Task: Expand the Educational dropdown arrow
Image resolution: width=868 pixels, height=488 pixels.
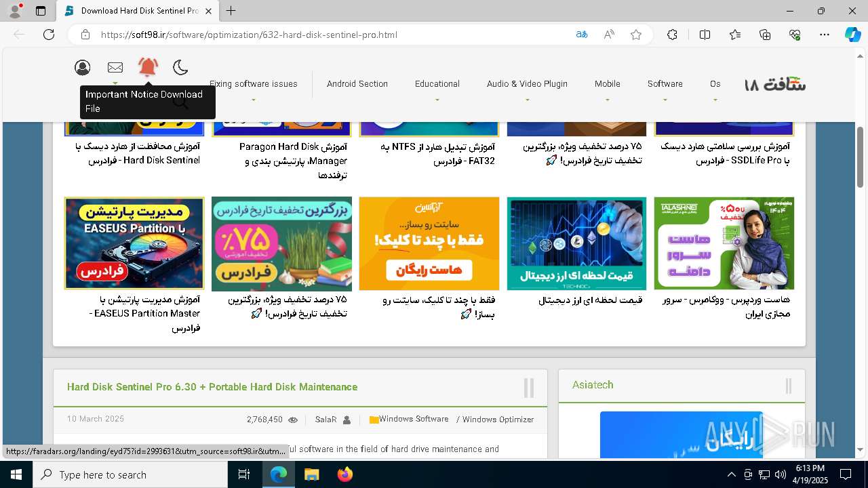Action: point(437,100)
